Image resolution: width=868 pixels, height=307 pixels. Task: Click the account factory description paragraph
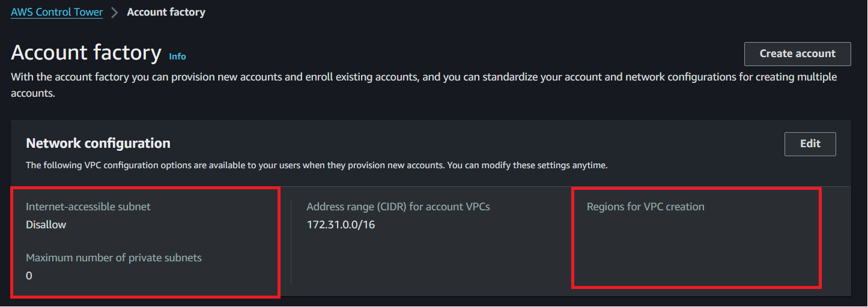(x=423, y=85)
